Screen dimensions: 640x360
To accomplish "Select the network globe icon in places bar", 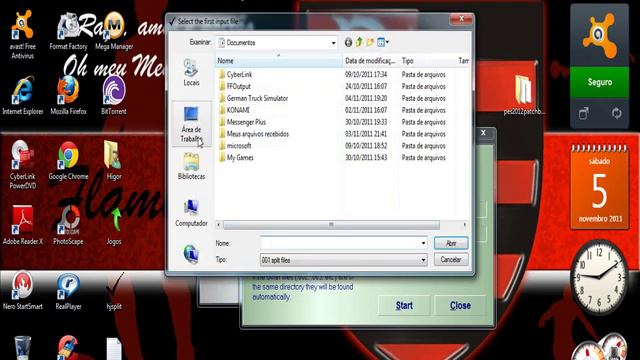I will pyautogui.click(x=191, y=254).
